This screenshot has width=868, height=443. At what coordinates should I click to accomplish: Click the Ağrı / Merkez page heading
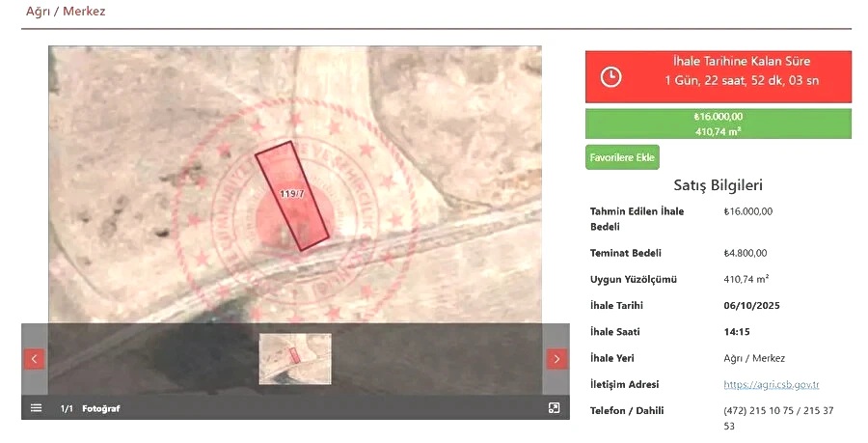click(x=66, y=12)
